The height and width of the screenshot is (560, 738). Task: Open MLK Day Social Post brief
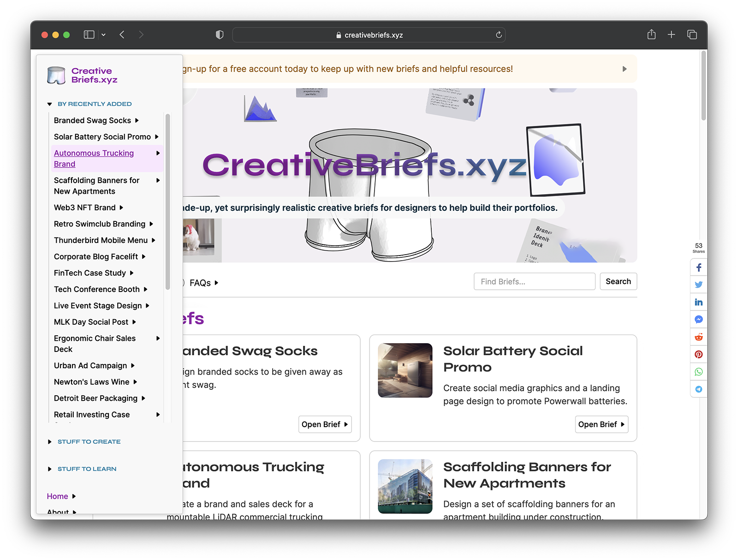[95, 322]
